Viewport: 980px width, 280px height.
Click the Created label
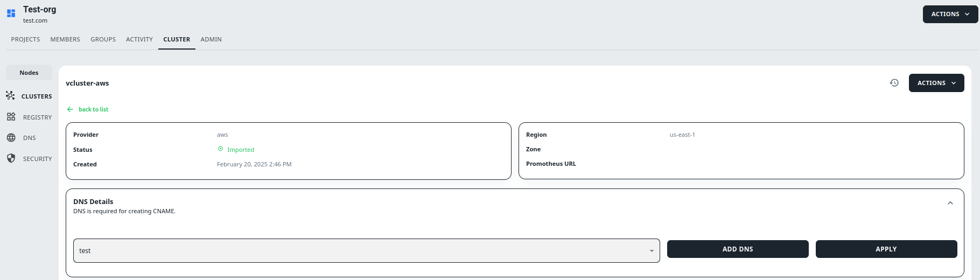click(x=85, y=164)
